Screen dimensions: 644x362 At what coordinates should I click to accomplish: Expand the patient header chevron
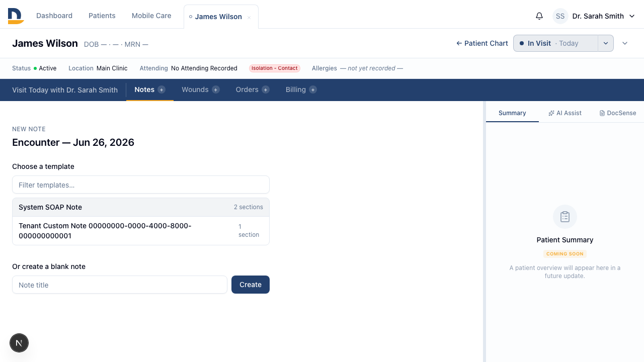(x=625, y=43)
